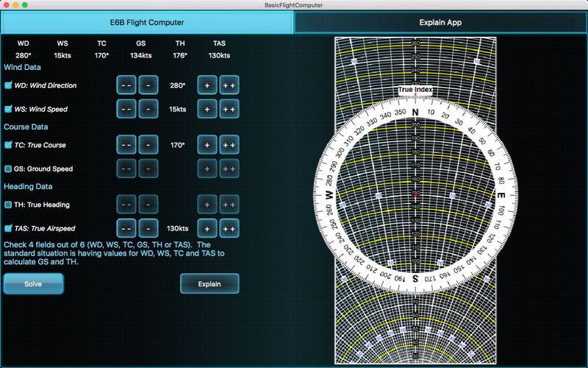Screen dimensions: 588x368
Task: Click the Explain button
Action: coord(209,284)
